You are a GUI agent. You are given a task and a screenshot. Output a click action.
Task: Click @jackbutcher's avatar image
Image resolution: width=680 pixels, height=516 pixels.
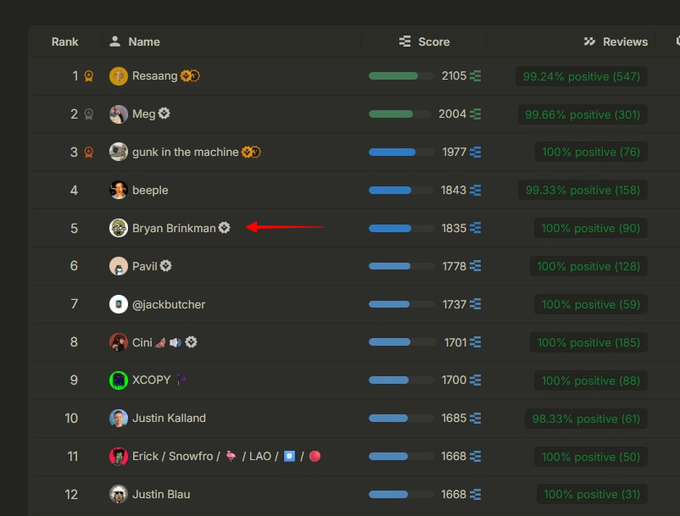(118, 304)
